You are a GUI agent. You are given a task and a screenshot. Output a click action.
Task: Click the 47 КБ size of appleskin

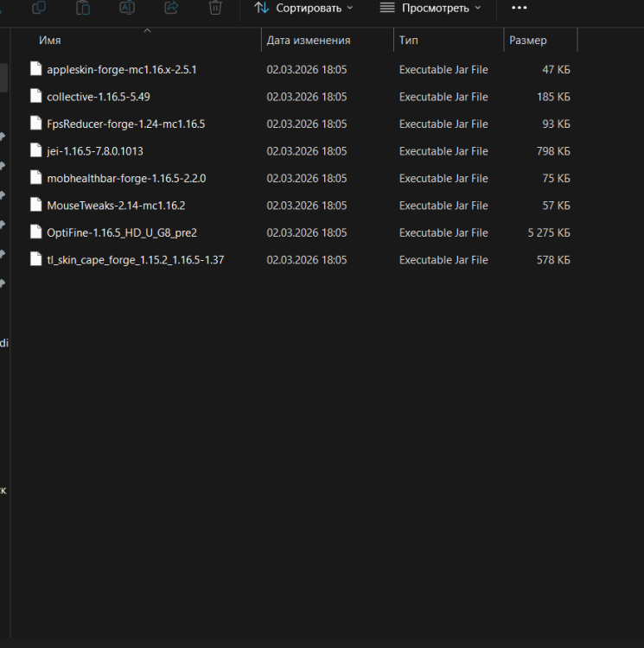click(556, 69)
